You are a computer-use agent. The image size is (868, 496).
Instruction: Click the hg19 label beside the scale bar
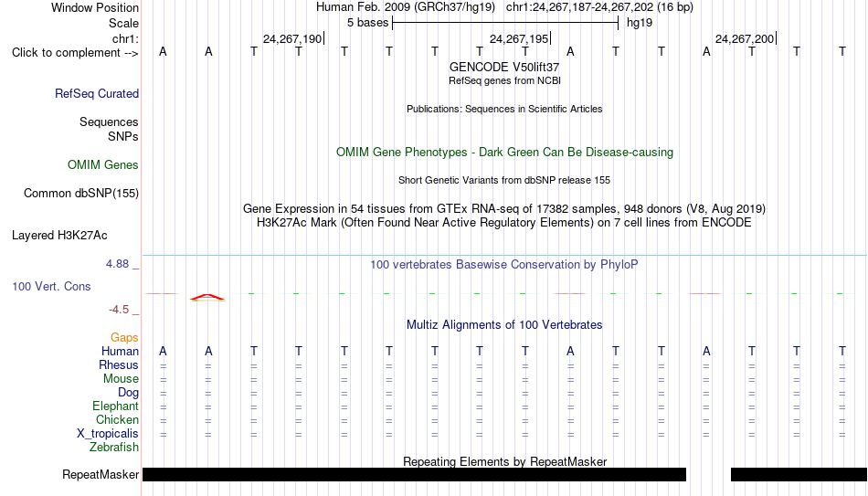[x=640, y=23]
